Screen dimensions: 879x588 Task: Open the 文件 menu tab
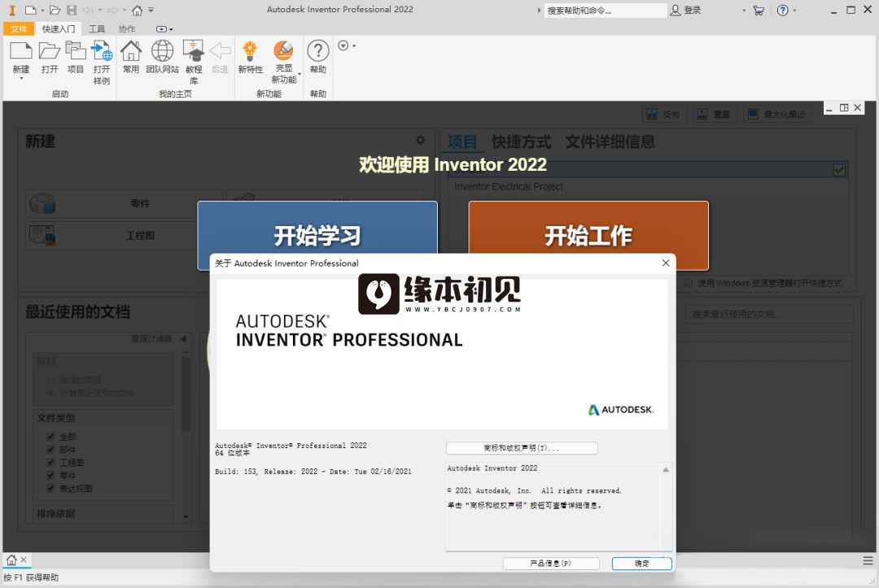pos(19,28)
